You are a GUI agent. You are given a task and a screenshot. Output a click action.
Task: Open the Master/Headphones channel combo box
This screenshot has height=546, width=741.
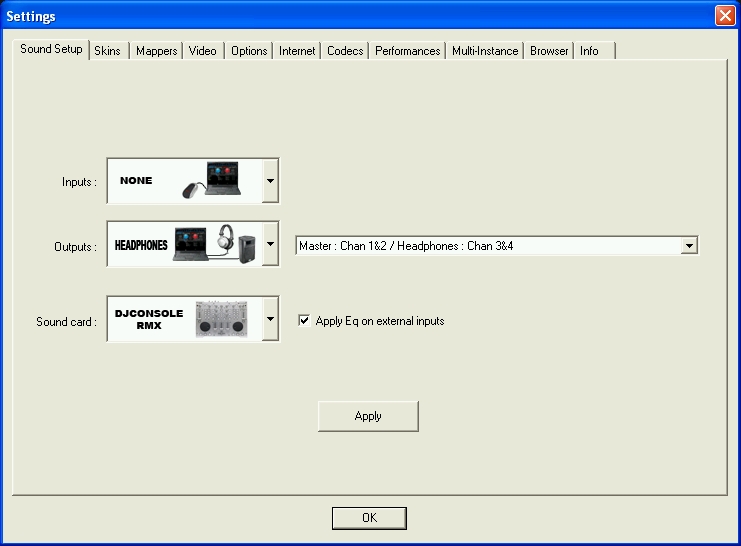pos(497,246)
